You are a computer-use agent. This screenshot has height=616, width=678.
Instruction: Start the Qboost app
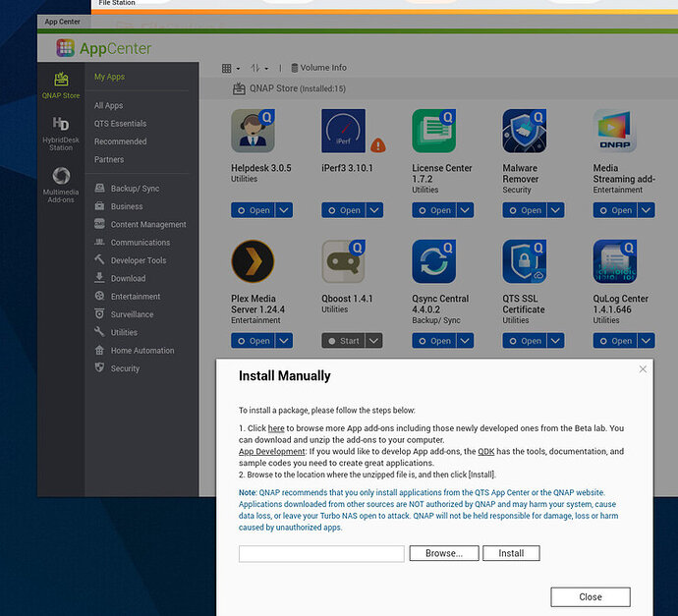click(x=343, y=341)
